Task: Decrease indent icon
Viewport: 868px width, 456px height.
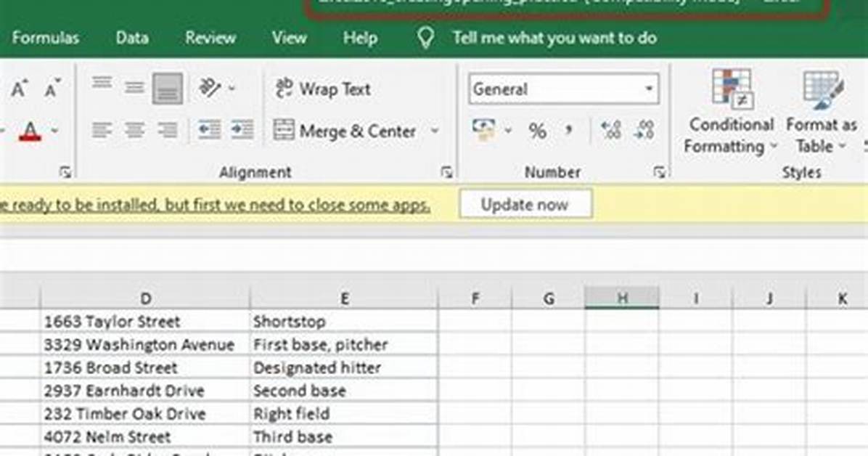Action: click(x=209, y=130)
